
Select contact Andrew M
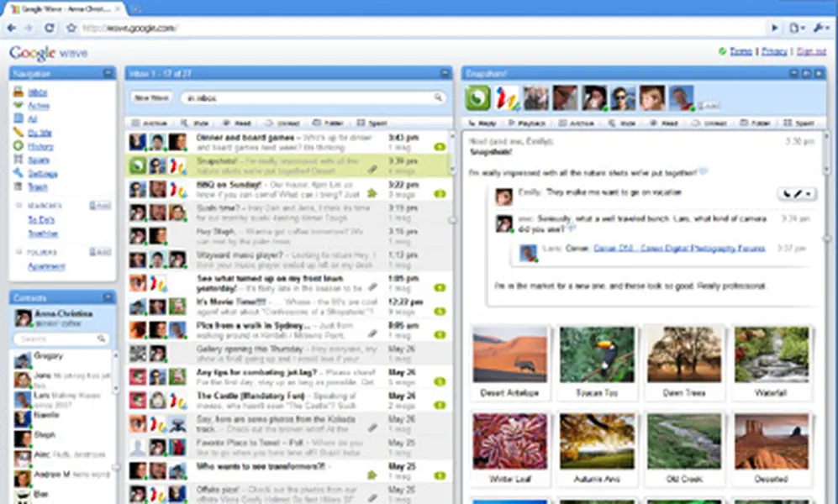[62, 478]
